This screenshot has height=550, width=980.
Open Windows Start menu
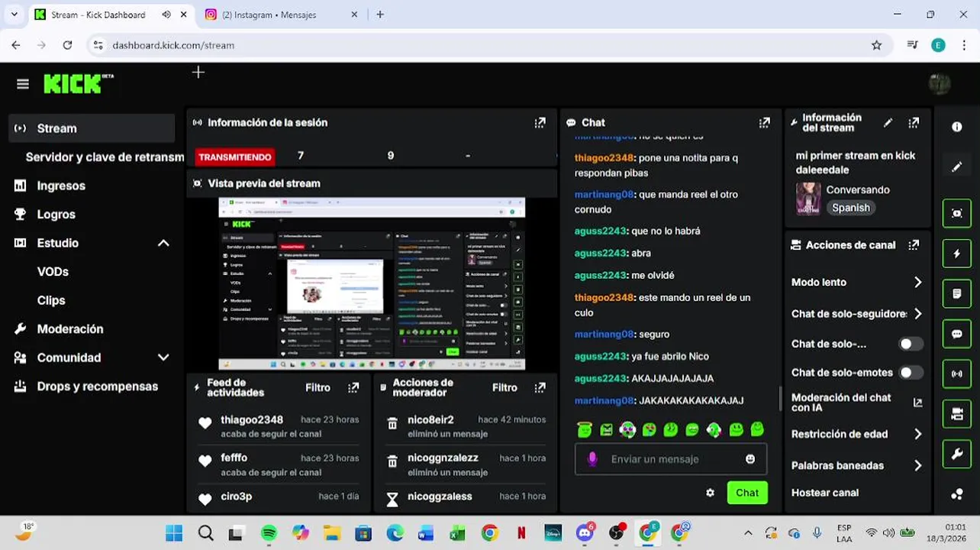(174, 533)
